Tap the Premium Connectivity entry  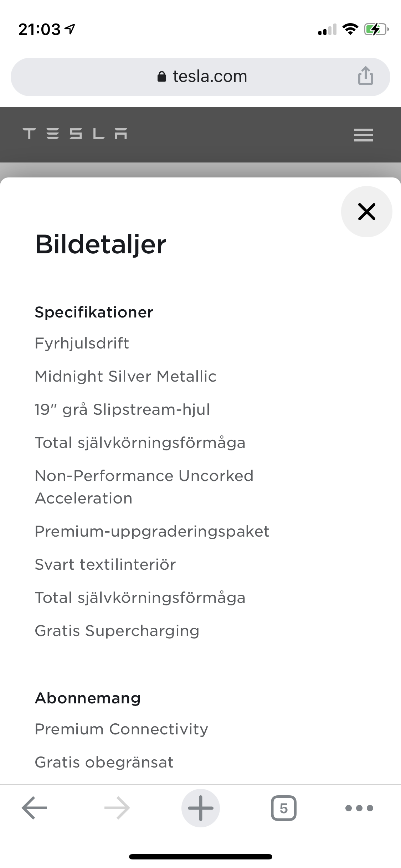(x=121, y=729)
